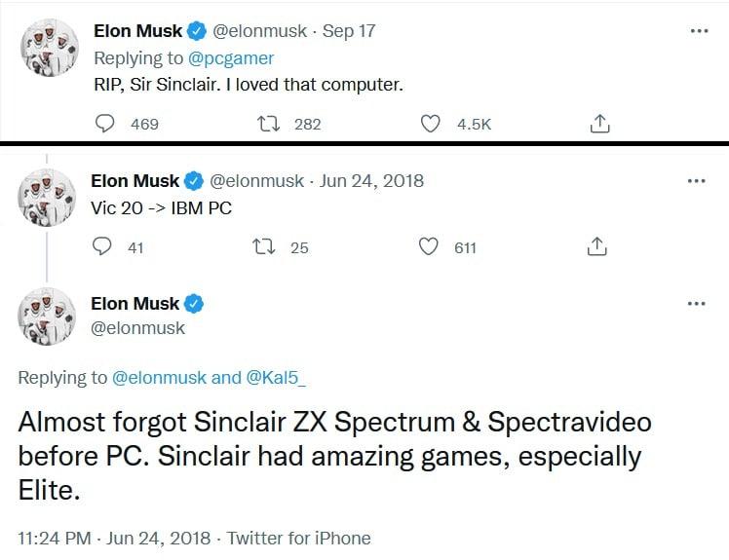This screenshot has width=729, height=560.
Task: Share the RIP Sir Sinclair tweet
Action: coord(600,124)
